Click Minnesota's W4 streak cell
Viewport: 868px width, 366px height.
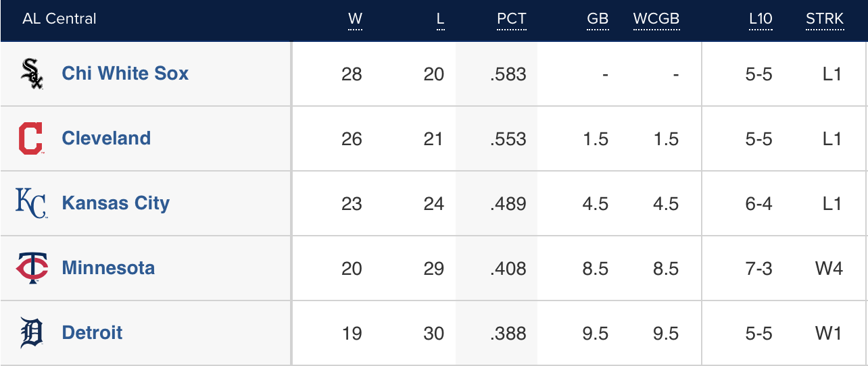(x=829, y=269)
